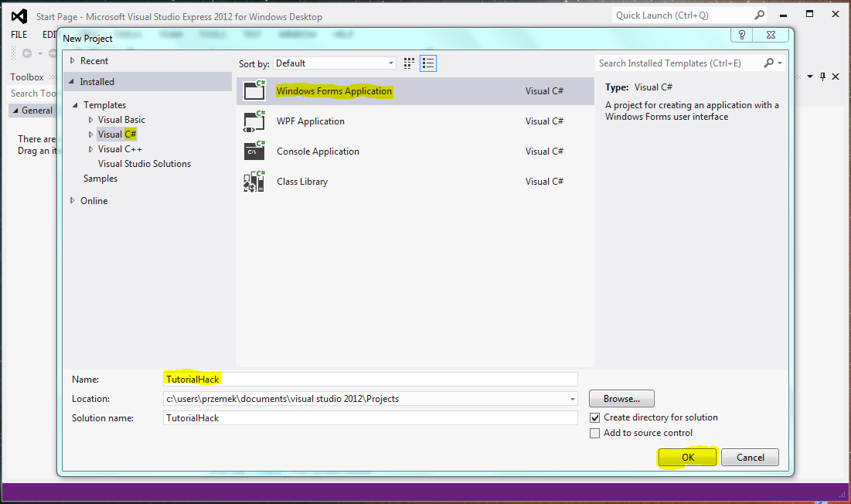Select WPF Application template
Viewport: 851px width, 504px height.
pyautogui.click(x=415, y=121)
